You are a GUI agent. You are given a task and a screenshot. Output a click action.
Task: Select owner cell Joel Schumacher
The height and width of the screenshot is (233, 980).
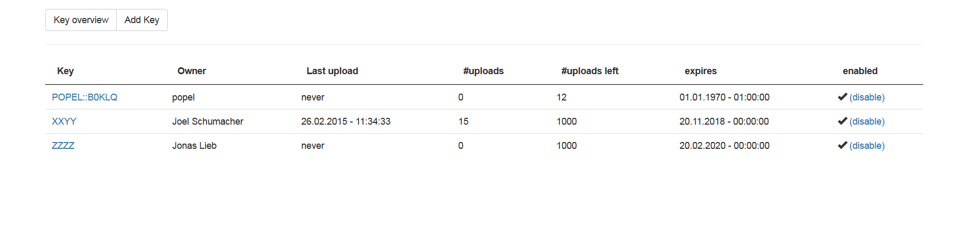pyautogui.click(x=208, y=121)
